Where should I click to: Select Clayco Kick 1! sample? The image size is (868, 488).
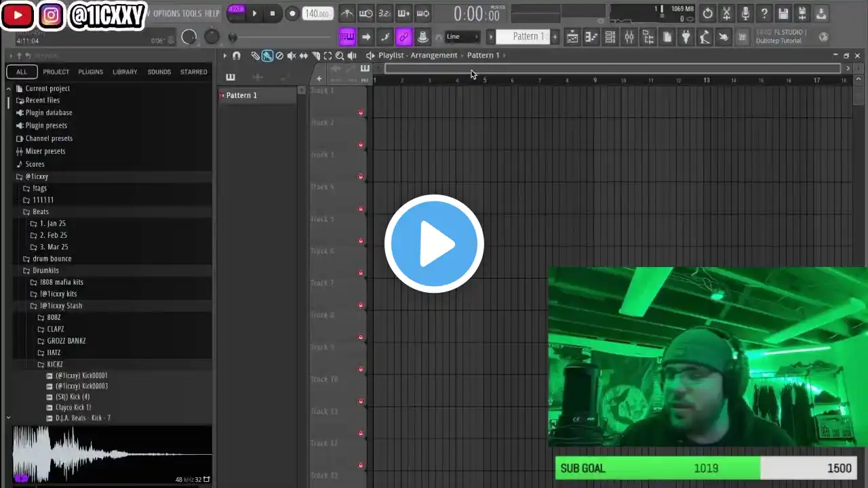coord(68,407)
